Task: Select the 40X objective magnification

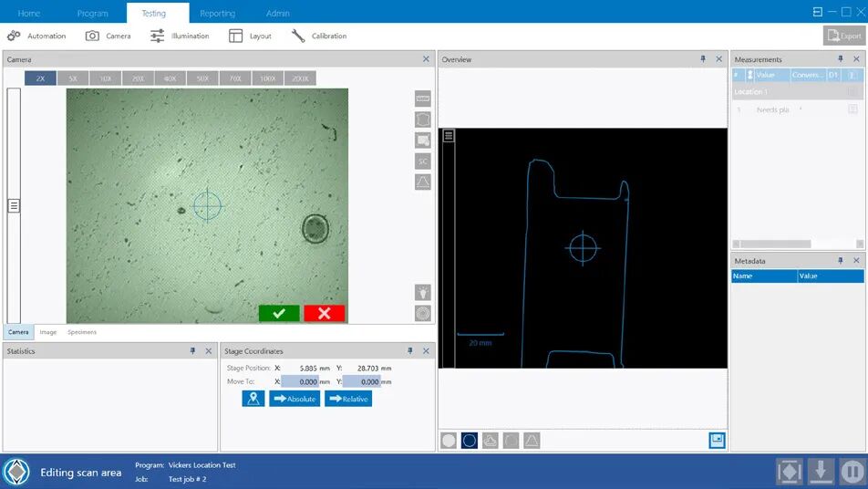Action: pos(170,78)
